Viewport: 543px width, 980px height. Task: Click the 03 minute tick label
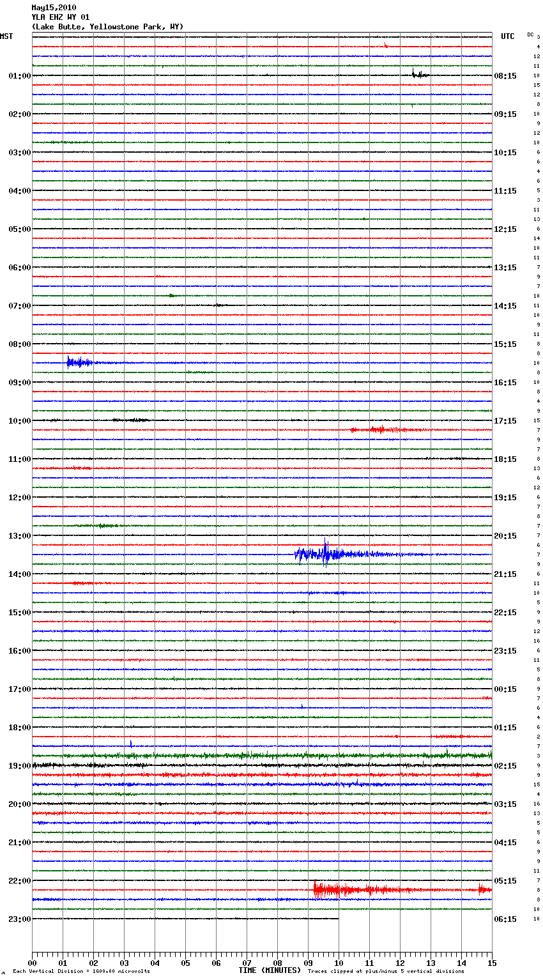[x=124, y=963]
